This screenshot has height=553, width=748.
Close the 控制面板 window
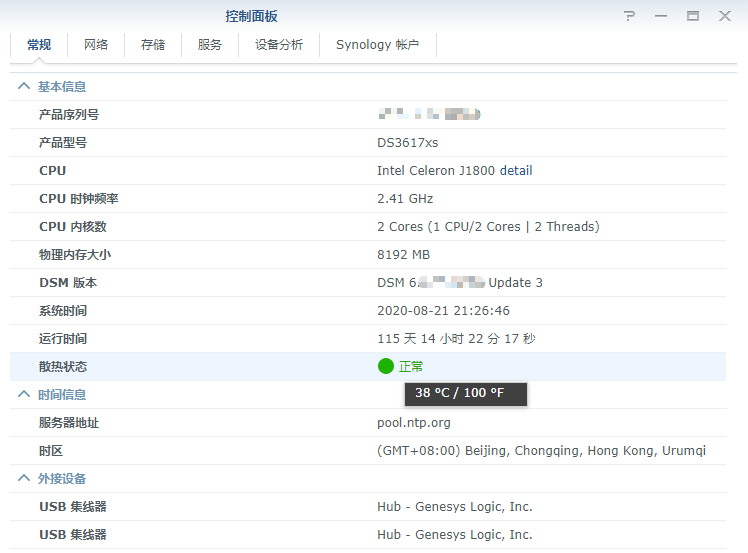coord(725,16)
